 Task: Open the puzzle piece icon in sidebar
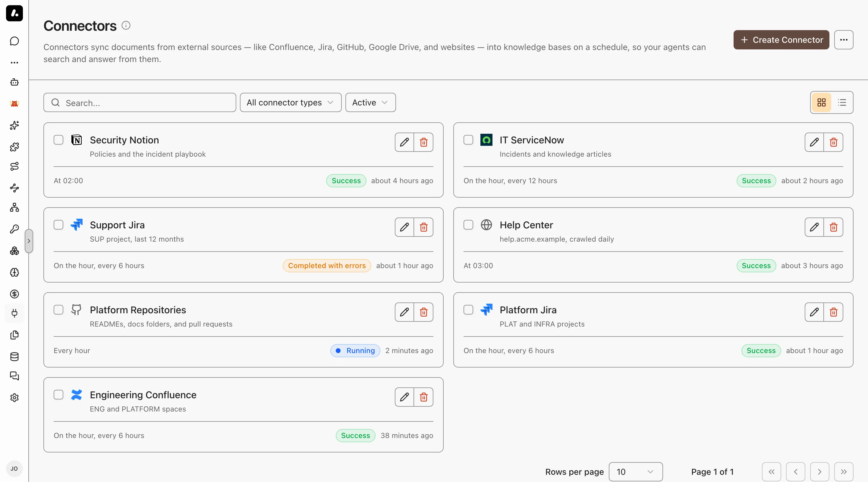click(14, 147)
